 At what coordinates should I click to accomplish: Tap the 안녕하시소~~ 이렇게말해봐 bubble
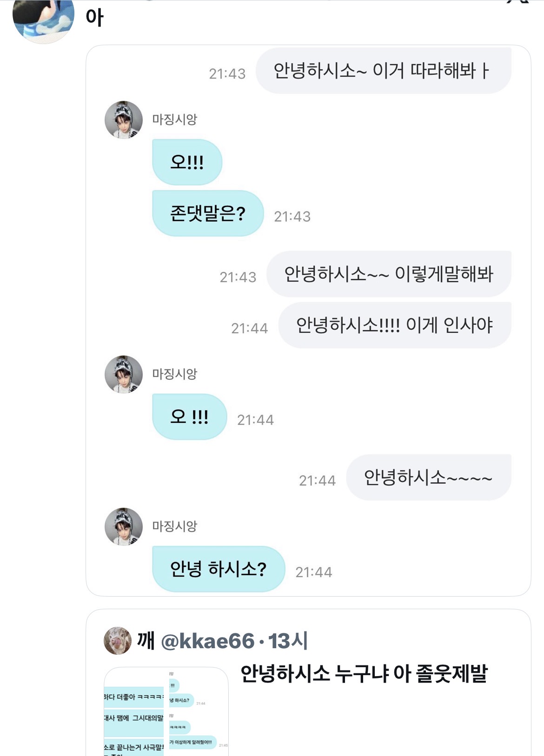(389, 274)
